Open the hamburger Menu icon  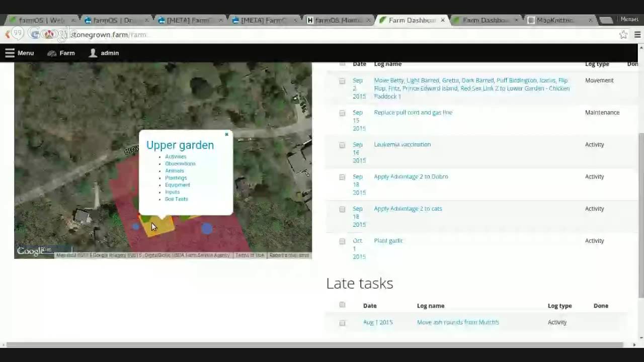click(10, 53)
